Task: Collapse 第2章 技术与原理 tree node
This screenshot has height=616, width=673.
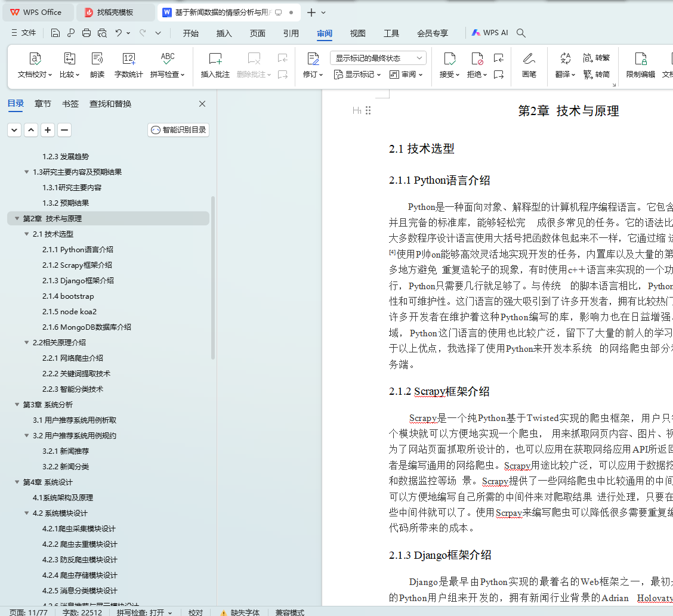Action: tap(17, 219)
